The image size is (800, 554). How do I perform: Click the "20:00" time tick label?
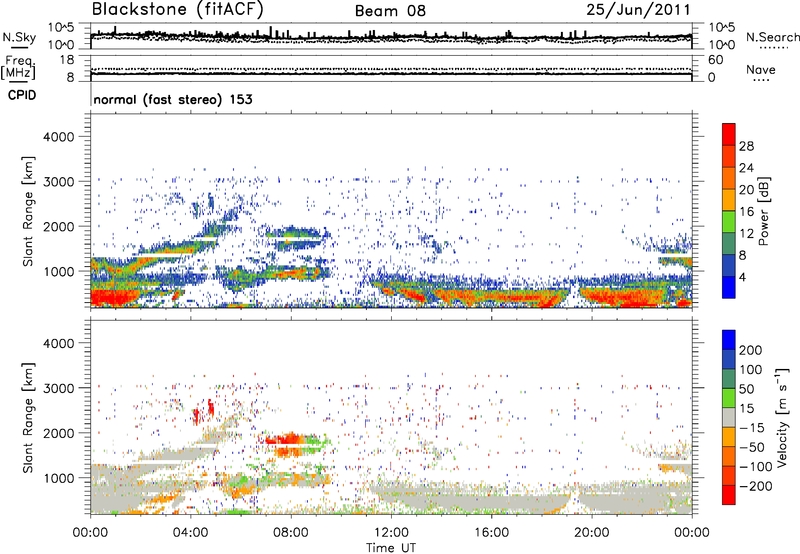592,533
